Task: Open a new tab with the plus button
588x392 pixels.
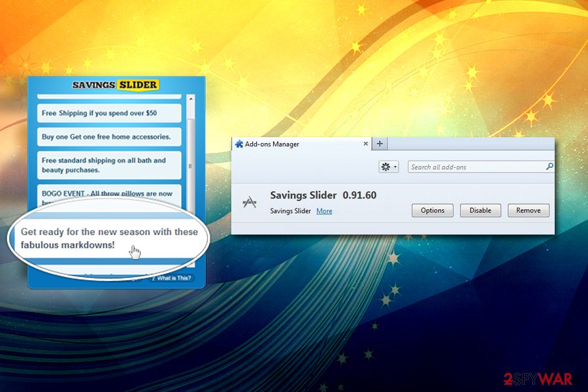Action: tap(380, 144)
